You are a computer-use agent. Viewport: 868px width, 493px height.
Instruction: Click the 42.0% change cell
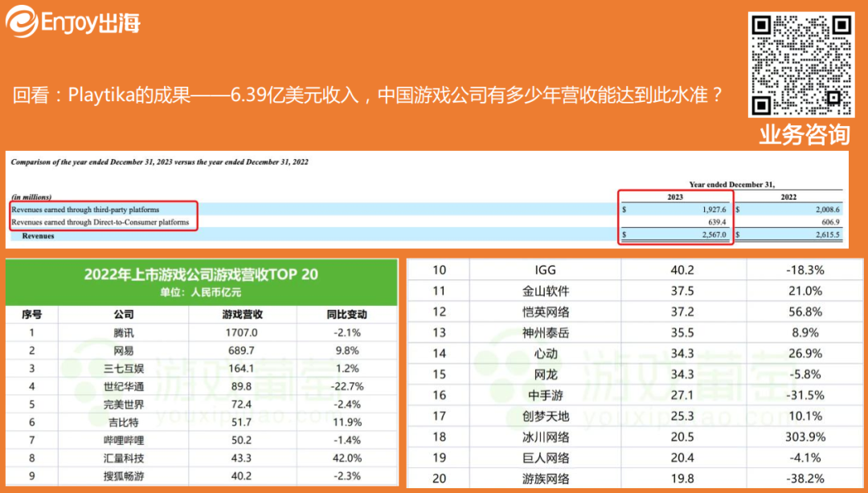click(x=346, y=458)
